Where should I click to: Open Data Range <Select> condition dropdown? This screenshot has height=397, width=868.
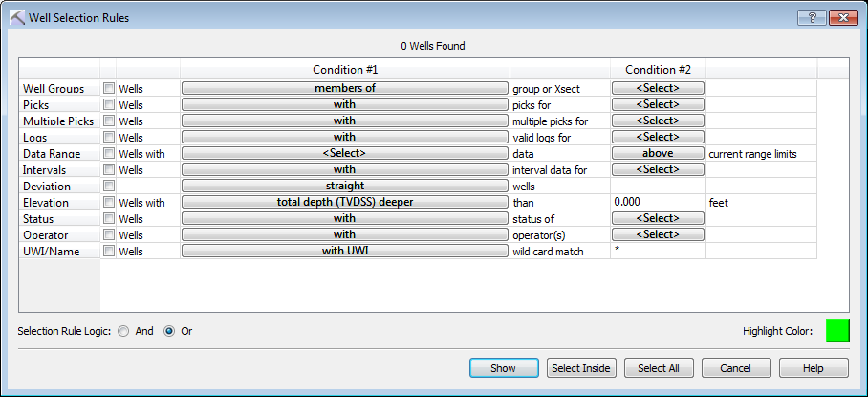[344, 153]
